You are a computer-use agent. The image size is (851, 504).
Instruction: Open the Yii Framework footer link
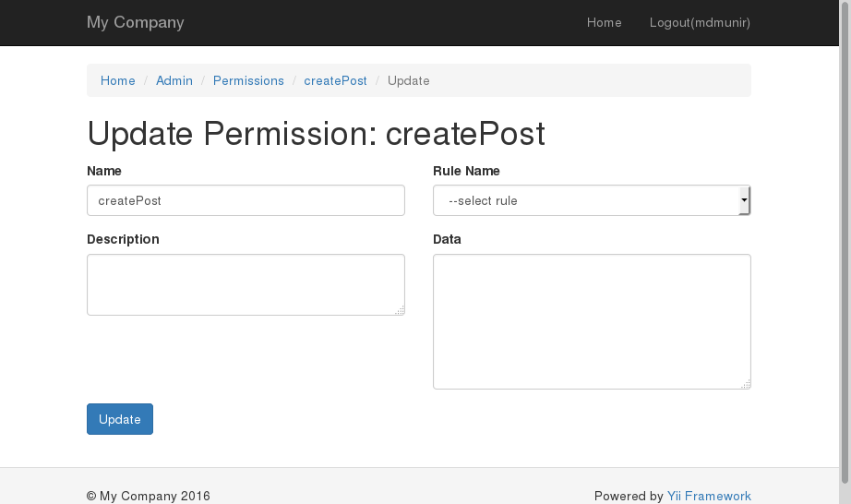[x=709, y=496]
